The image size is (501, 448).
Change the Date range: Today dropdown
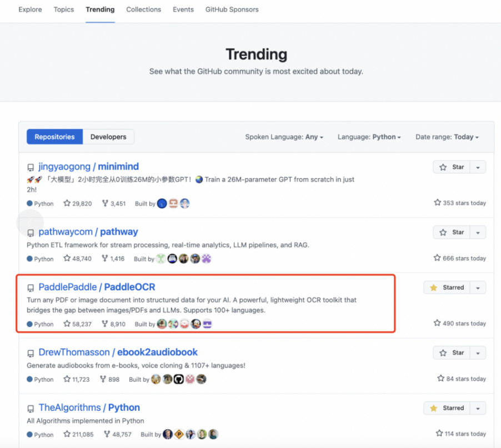click(447, 137)
